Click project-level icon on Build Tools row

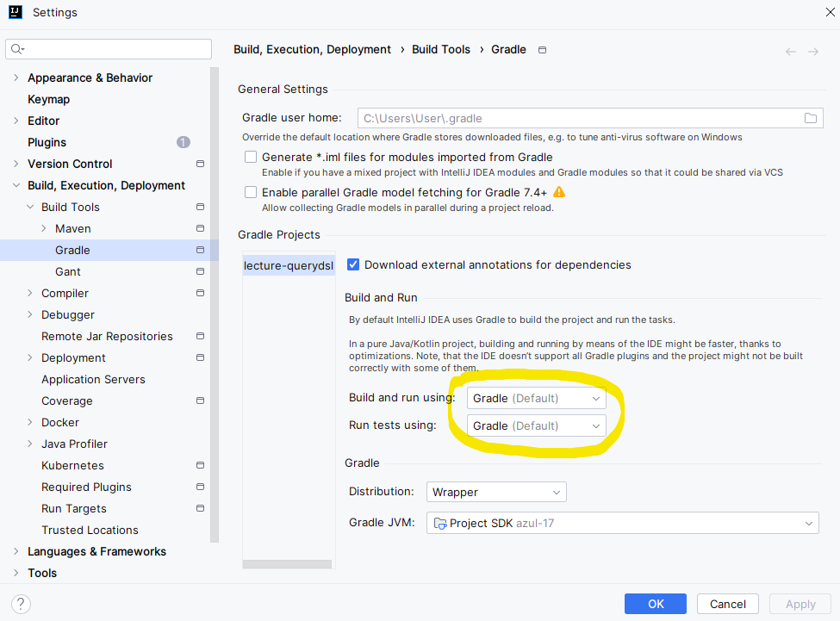click(x=201, y=207)
